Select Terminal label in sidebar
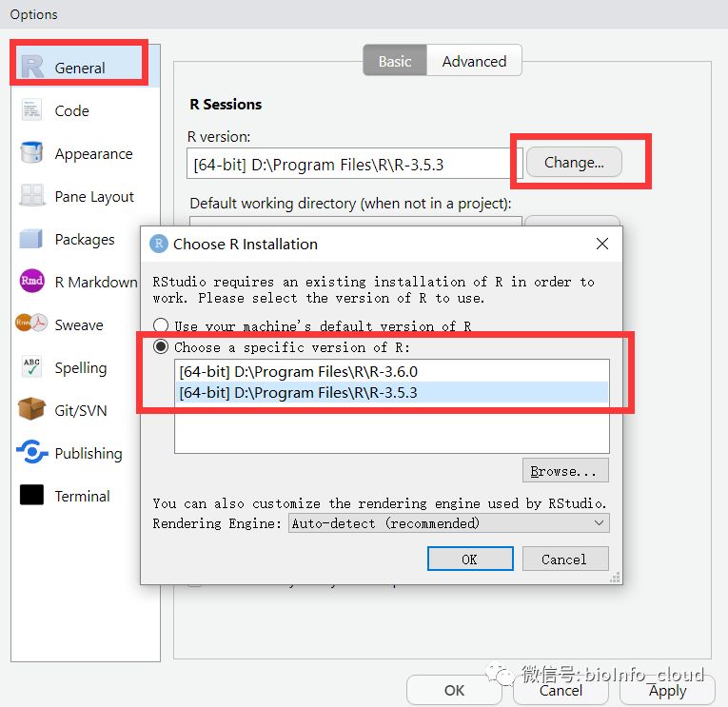Viewport: 728px width, 707px height. (82, 497)
